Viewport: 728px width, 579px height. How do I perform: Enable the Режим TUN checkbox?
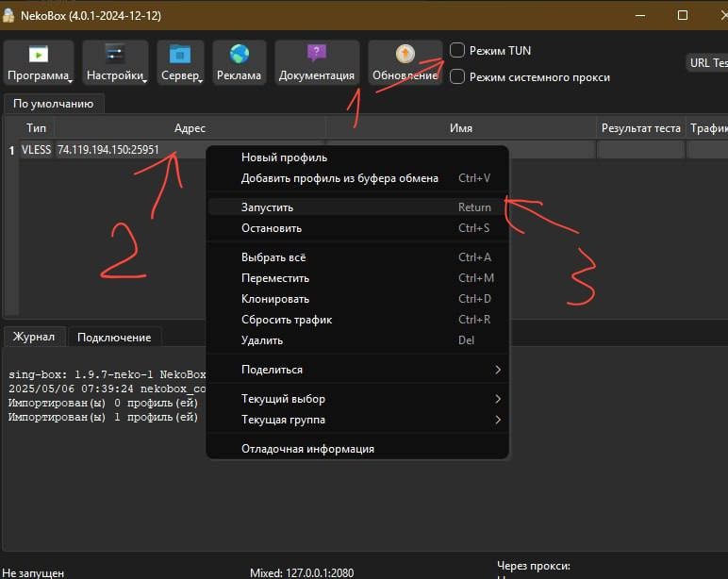457,50
